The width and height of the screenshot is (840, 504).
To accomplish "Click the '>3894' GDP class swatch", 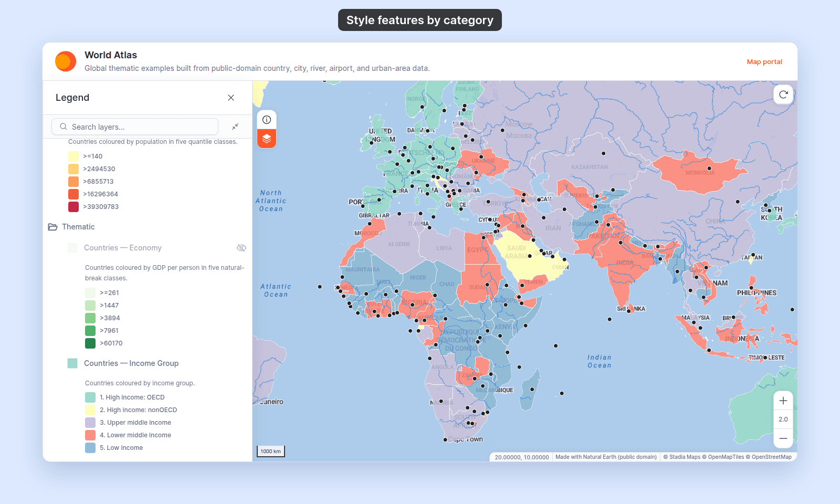I will point(90,318).
